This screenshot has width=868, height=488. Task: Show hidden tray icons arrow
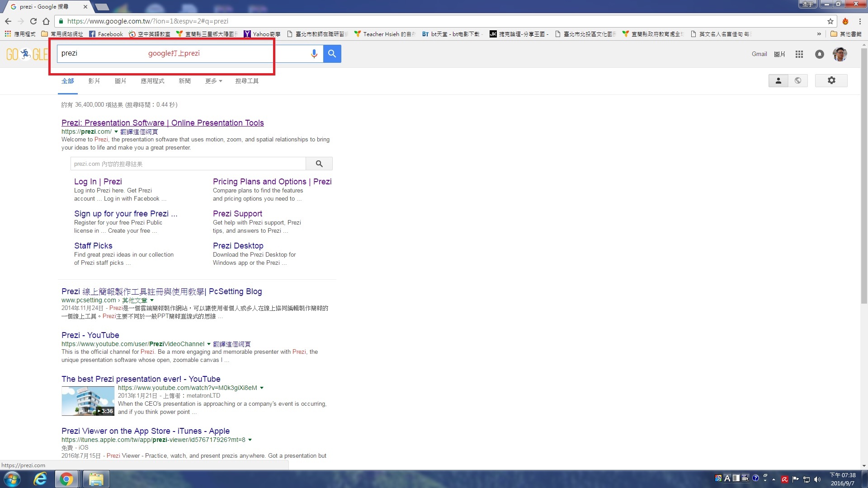774,479
